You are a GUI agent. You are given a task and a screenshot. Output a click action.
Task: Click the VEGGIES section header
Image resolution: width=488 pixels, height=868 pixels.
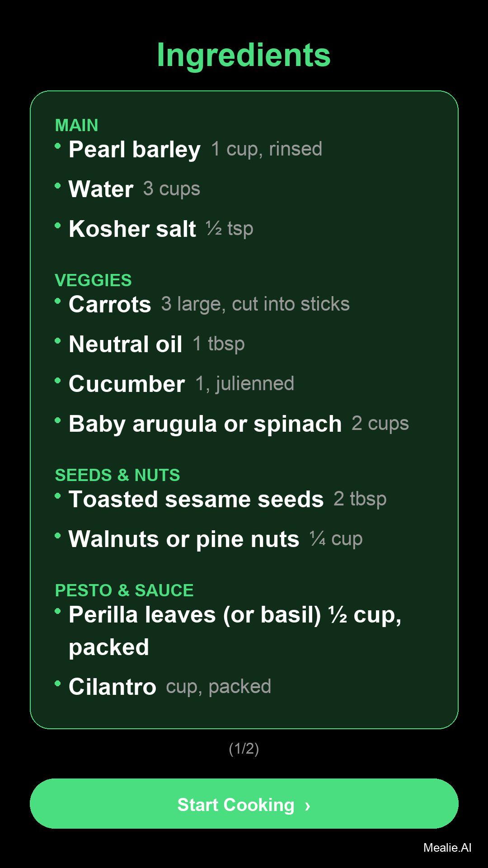[93, 280]
